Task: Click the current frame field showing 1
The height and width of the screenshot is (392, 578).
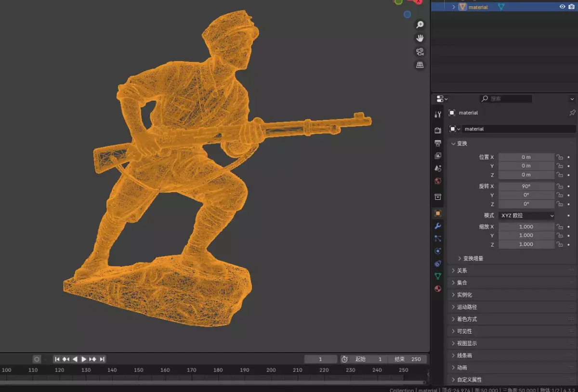Action: click(321, 359)
